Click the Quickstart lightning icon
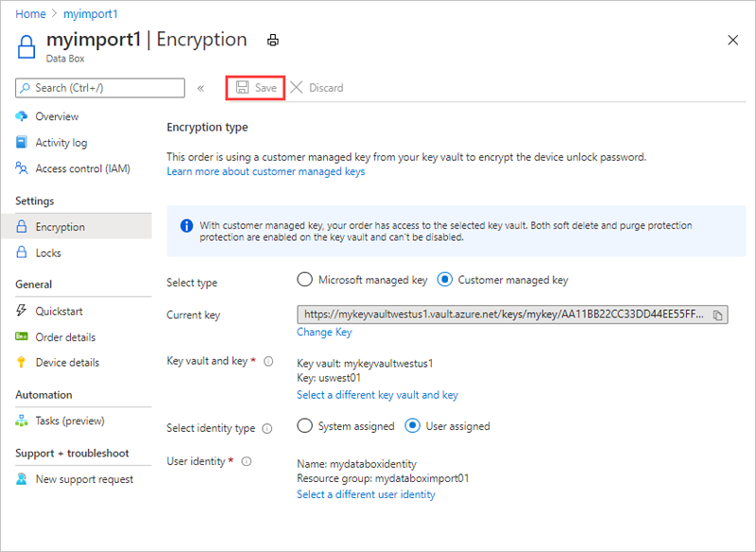Image resolution: width=756 pixels, height=552 pixels. point(21,310)
